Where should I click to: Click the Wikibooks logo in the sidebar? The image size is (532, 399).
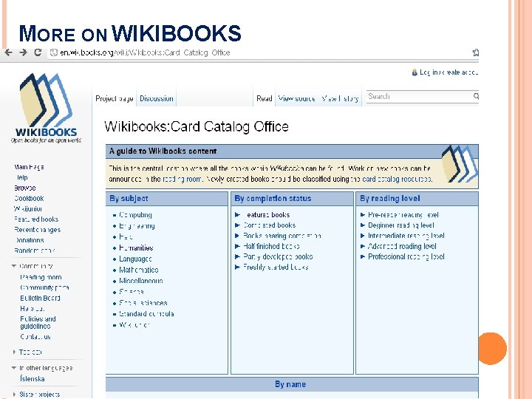click(x=46, y=108)
